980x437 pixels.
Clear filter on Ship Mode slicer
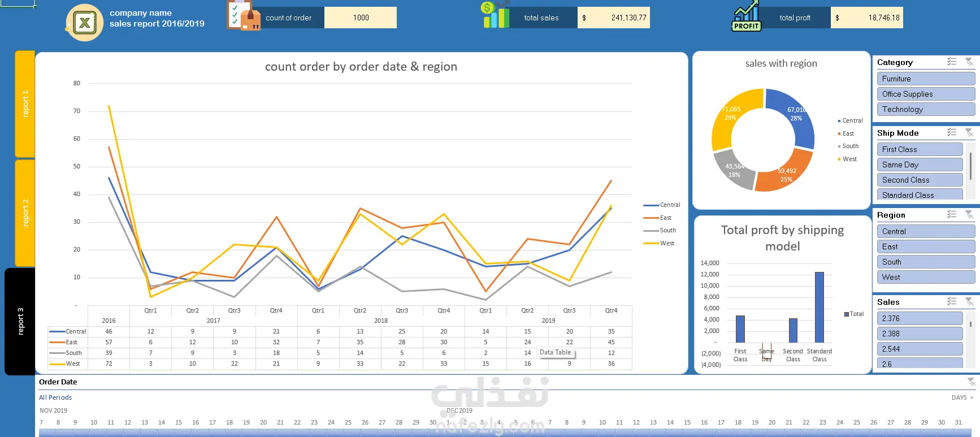969,132
